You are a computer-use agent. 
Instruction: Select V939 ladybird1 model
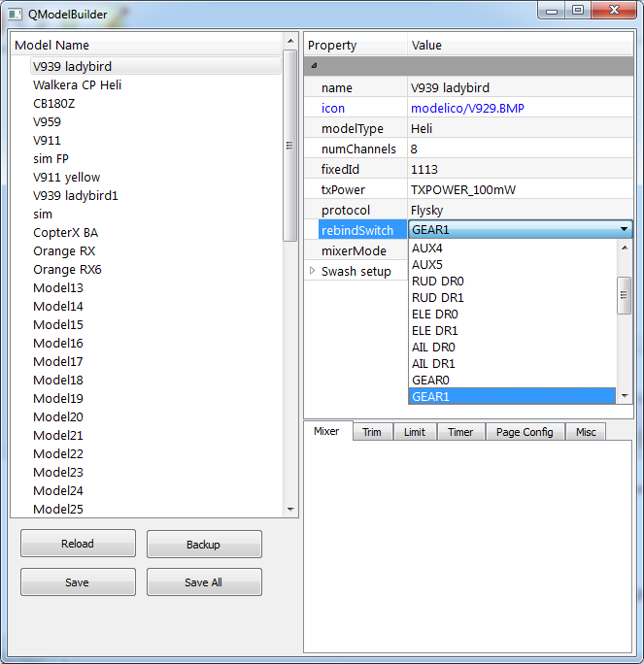click(x=155, y=195)
